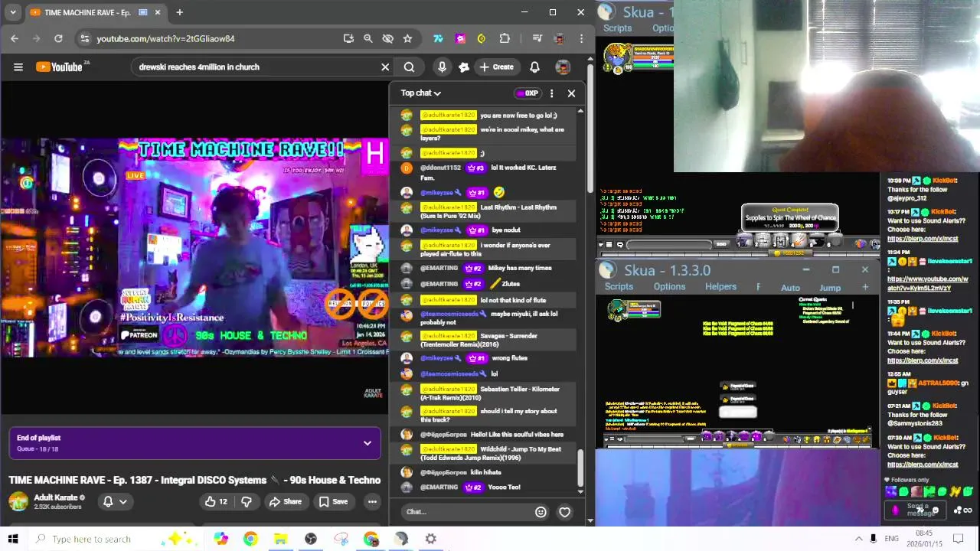Click the live video player
Image resolution: width=980 pixels, height=551 pixels.
(x=194, y=247)
